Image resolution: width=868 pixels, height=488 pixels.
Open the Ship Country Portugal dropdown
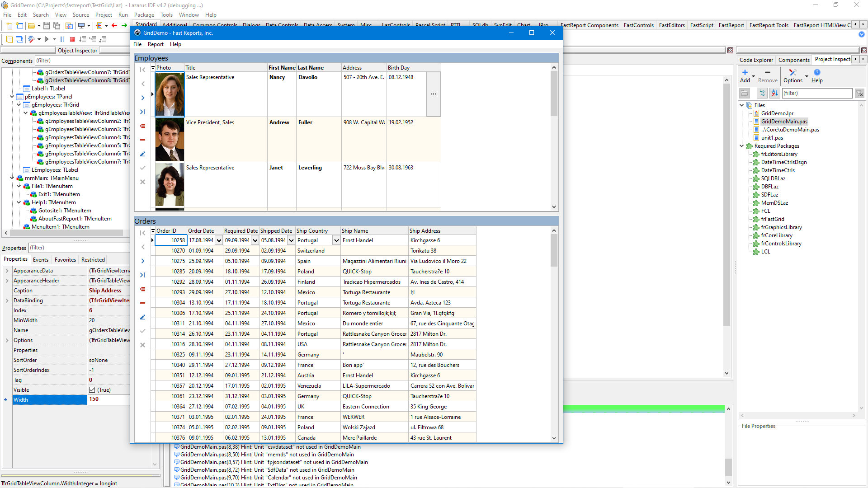pos(336,240)
